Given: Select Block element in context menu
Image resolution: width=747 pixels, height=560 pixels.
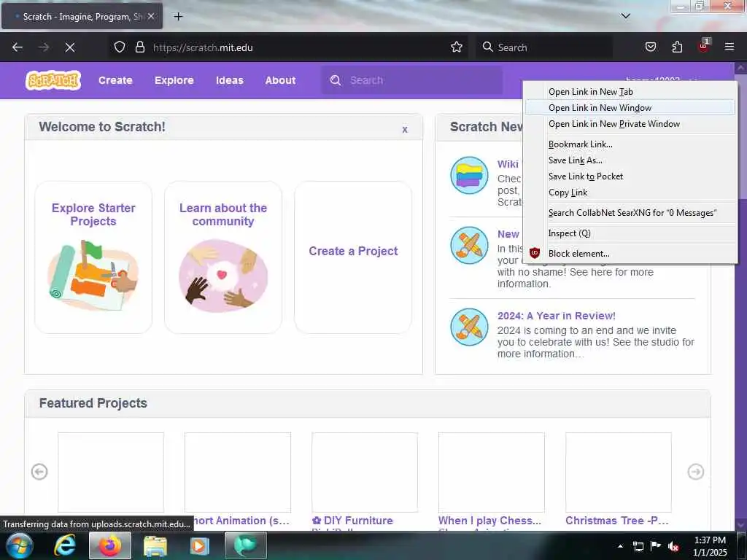Looking at the screenshot, I should click(x=630, y=253).
